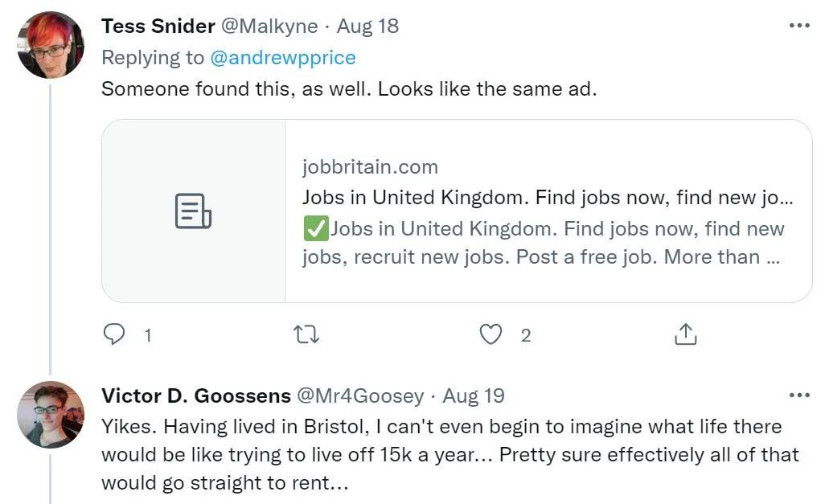Click the Jobs in United Kingdom card title
Screen dimensions: 825x504
pos(547,197)
